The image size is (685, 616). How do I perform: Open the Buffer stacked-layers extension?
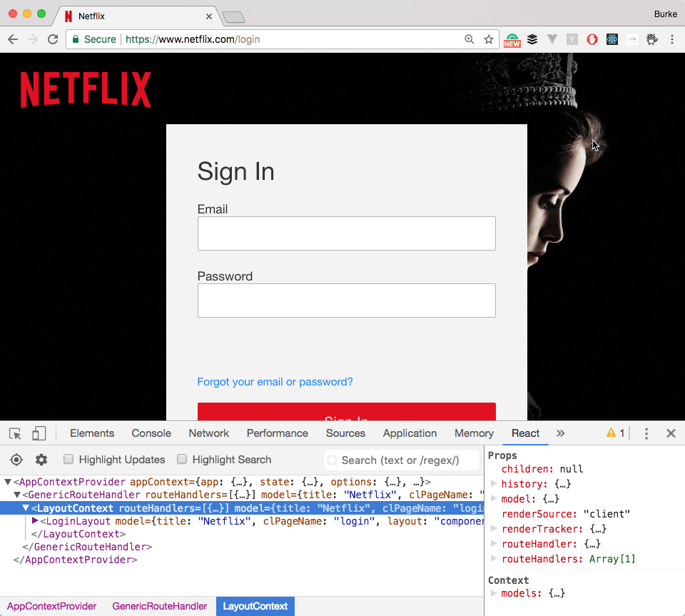click(532, 39)
